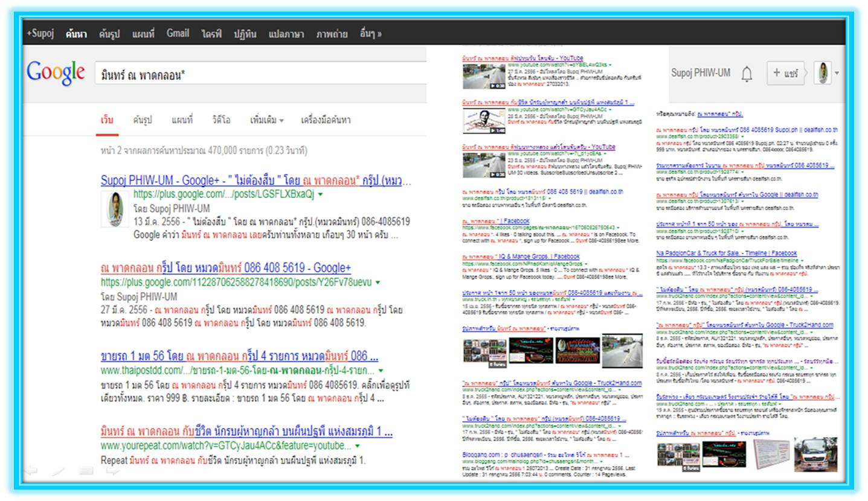Image resolution: width=868 pixels, height=501 pixels.
Task: Expand the อื่นๆ » more menu
Action: coord(370,34)
